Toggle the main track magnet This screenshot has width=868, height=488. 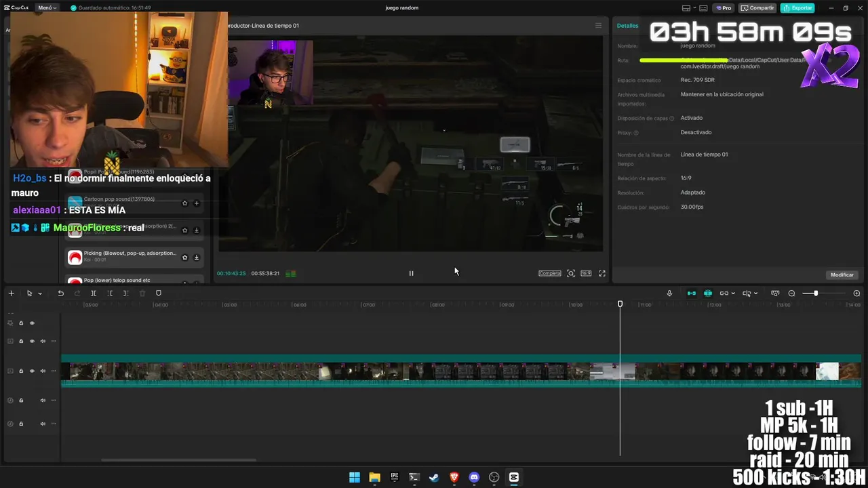(692, 293)
